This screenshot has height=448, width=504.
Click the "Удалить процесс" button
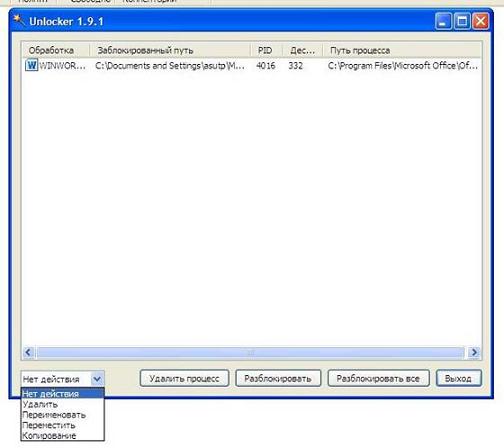(x=184, y=378)
